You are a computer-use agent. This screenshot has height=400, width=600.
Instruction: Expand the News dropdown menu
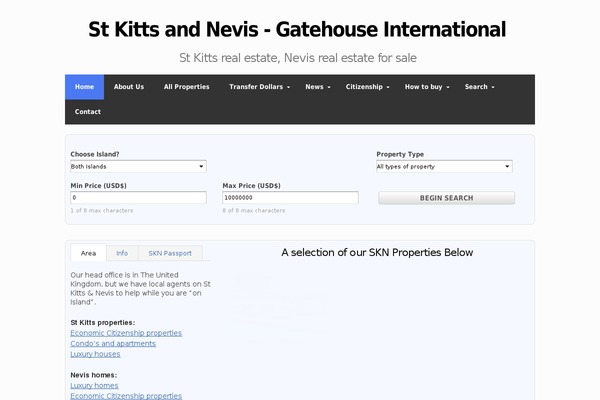[318, 87]
